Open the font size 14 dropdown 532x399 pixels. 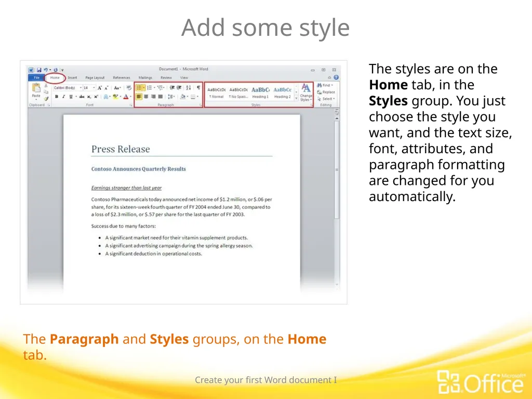(94, 88)
